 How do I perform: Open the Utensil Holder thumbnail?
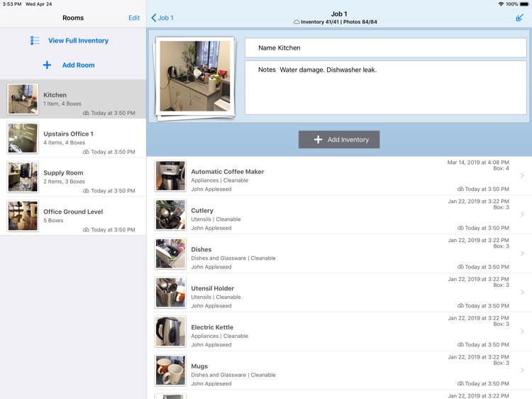point(170,293)
